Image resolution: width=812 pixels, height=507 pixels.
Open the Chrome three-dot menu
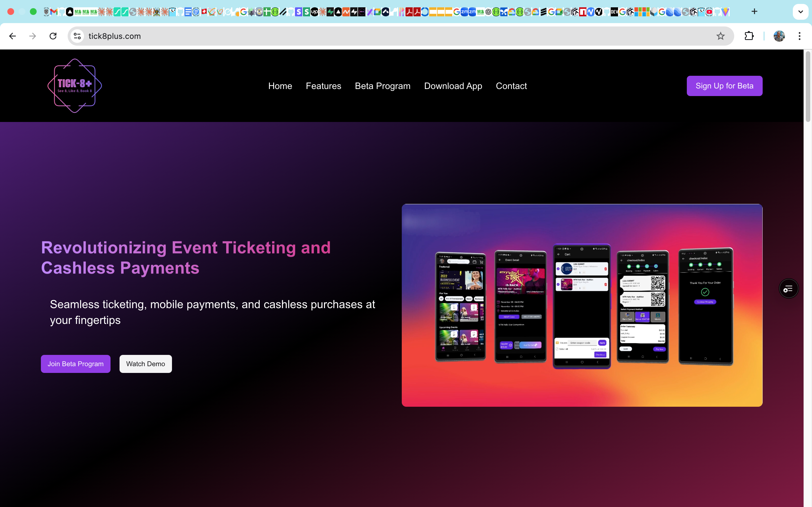coord(800,36)
